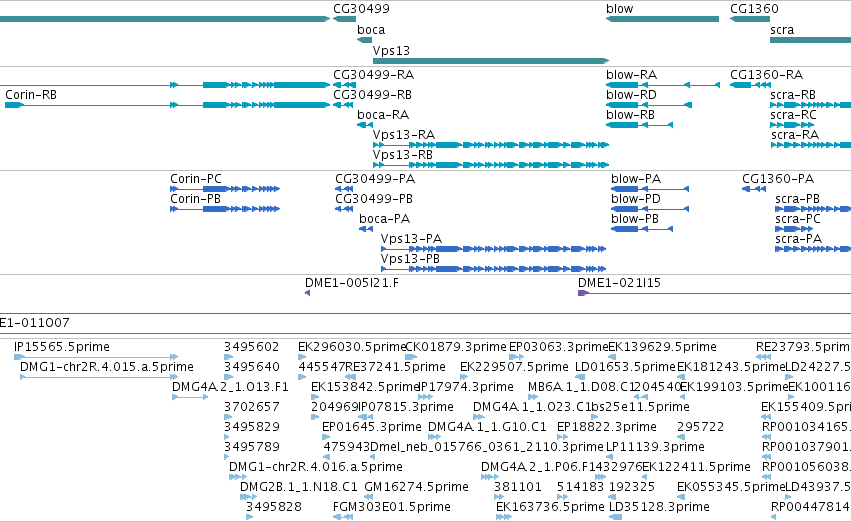Click the scra-RC transcript label
This screenshot has width=851, height=522.
point(793,115)
